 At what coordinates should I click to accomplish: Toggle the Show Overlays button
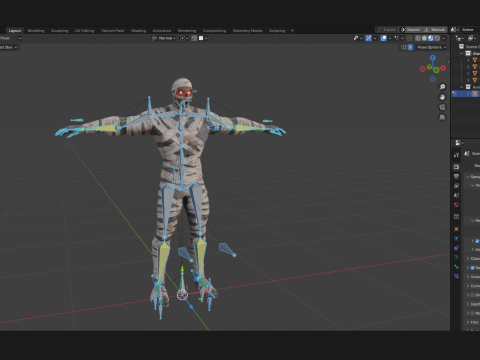click(x=384, y=38)
